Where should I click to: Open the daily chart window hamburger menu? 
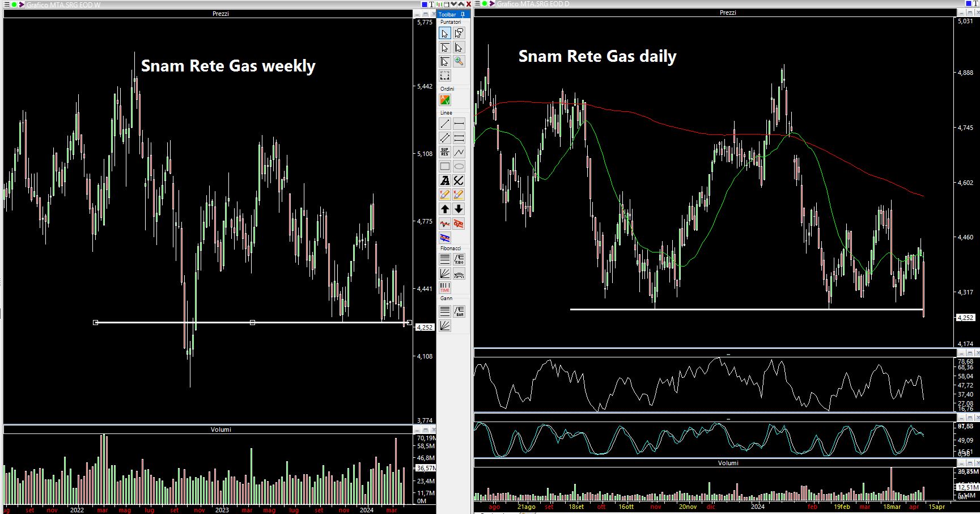[477, 4]
